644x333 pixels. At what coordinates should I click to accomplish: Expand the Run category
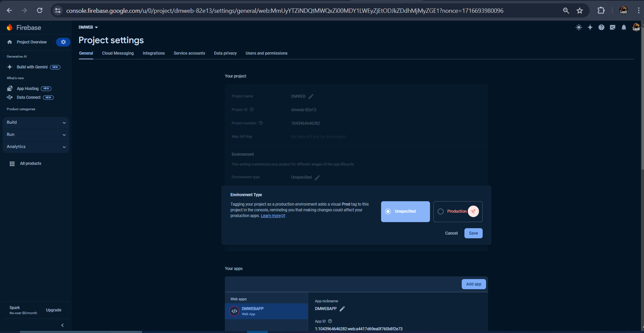36,135
